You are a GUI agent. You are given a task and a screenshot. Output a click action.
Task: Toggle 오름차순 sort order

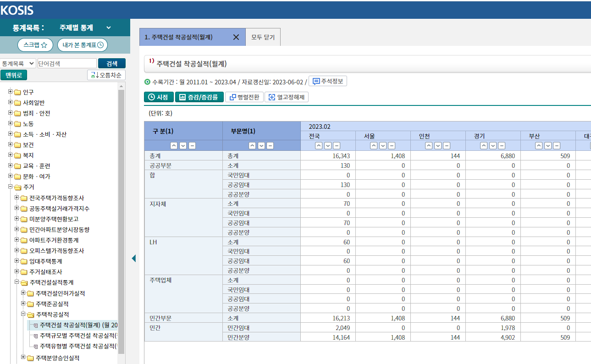[106, 75]
